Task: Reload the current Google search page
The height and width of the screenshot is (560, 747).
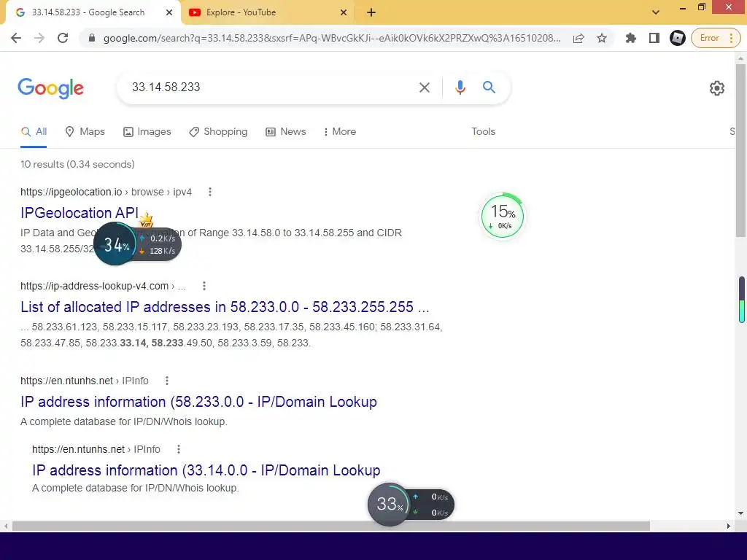Action: click(63, 38)
